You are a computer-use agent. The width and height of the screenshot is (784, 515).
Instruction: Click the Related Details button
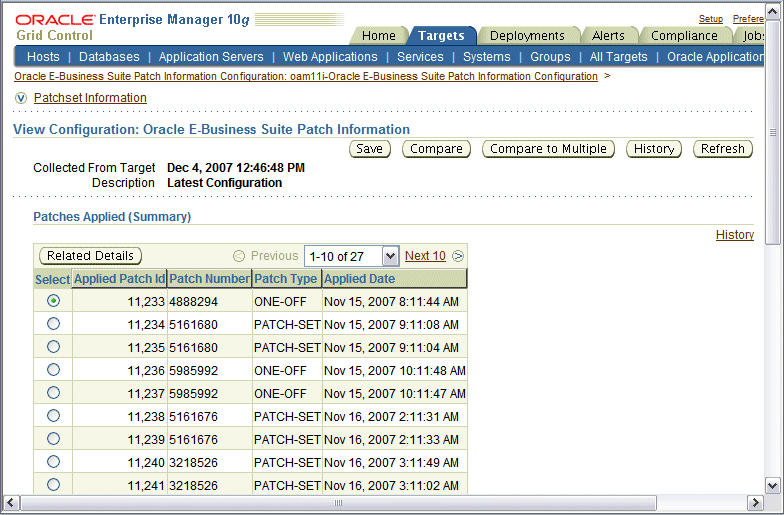point(90,256)
